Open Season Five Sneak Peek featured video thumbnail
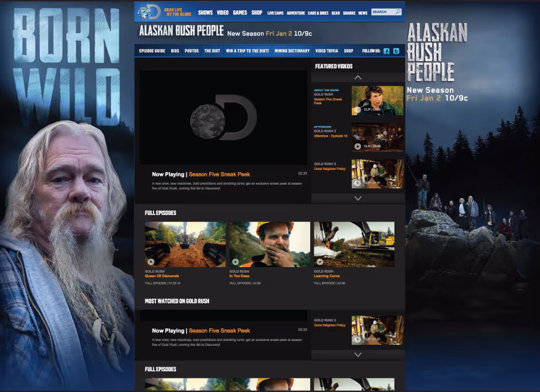 coord(377,100)
